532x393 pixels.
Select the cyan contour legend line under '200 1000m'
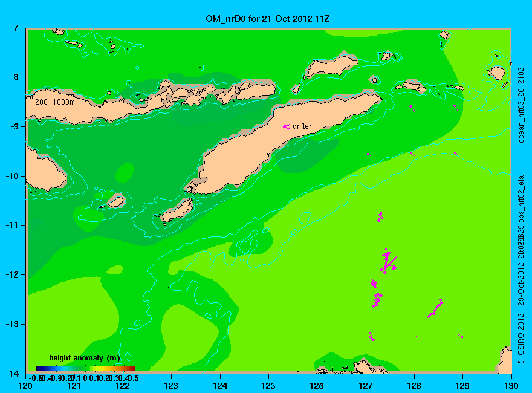coord(50,109)
